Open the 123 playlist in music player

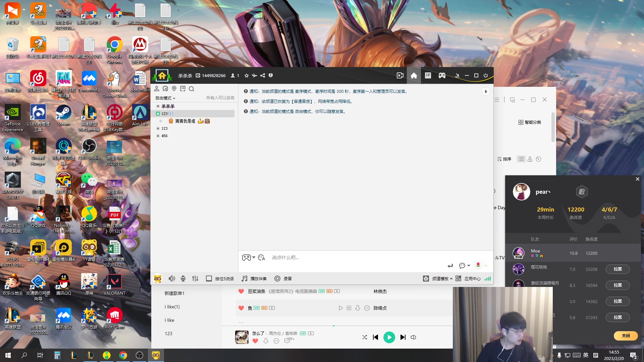point(168,334)
